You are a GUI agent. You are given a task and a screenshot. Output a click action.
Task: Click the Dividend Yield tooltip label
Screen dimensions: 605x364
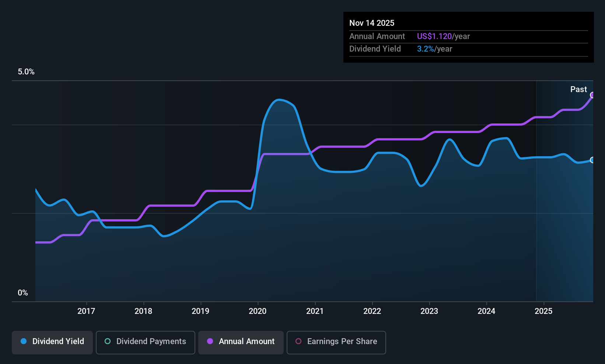click(375, 49)
